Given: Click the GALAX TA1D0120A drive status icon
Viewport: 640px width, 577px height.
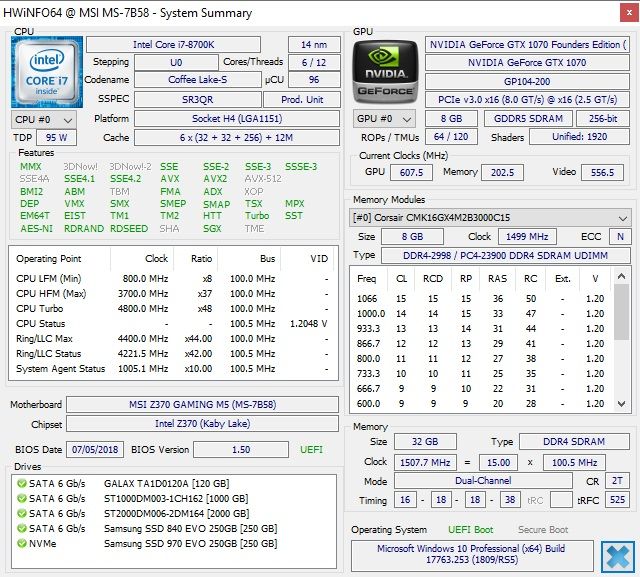Looking at the screenshot, I should [21, 484].
